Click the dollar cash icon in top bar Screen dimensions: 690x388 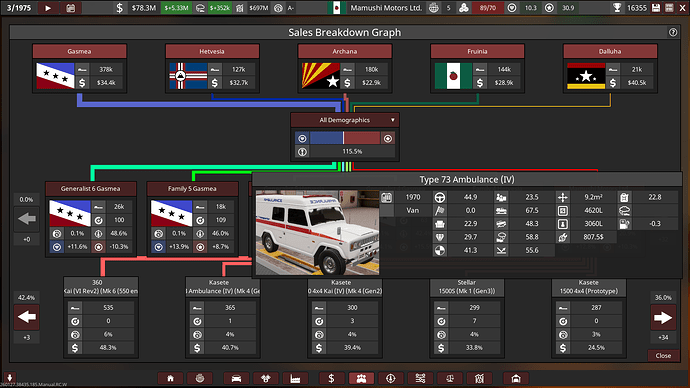pos(120,8)
